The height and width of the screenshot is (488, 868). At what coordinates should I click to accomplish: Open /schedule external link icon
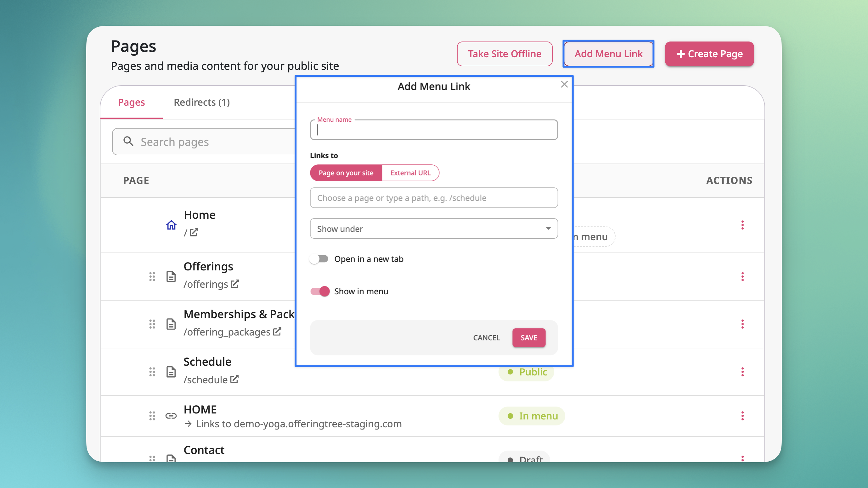[234, 379]
